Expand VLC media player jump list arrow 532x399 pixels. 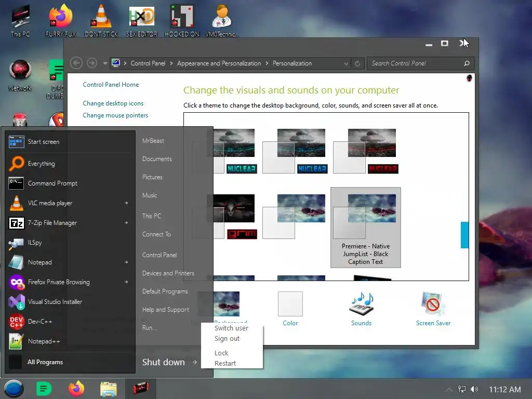pyautogui.click(x=126, y=203)
